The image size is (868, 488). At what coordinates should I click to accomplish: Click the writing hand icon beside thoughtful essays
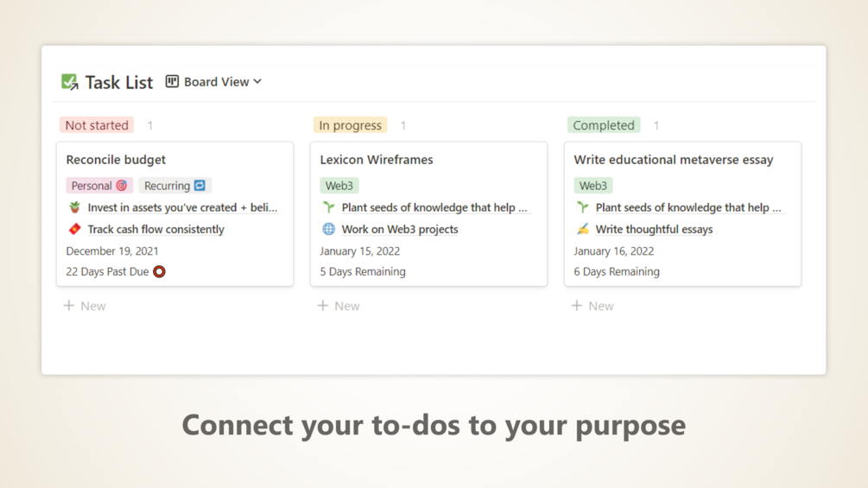click(582, 229)
